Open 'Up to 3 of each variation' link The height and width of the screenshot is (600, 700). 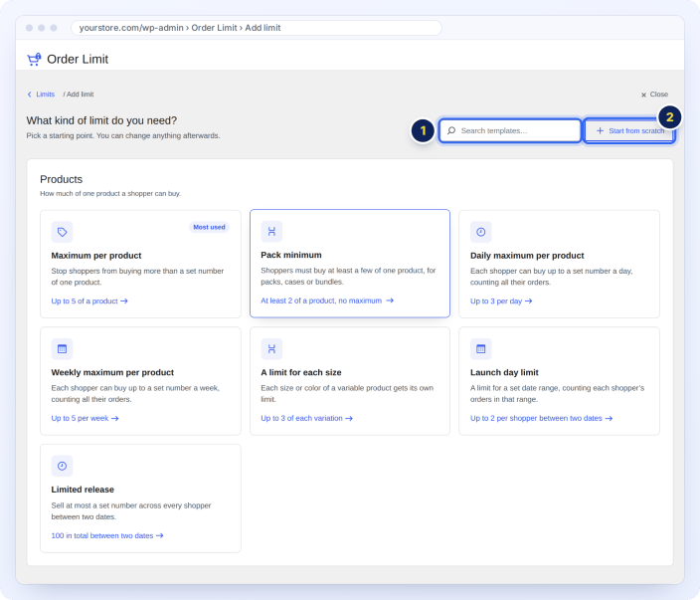tap(306, 418)
